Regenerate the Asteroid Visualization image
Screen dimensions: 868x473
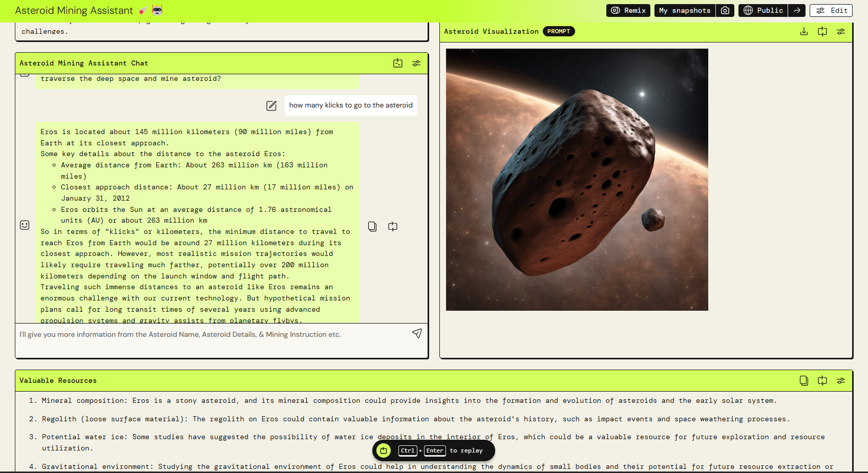[822, 32]
